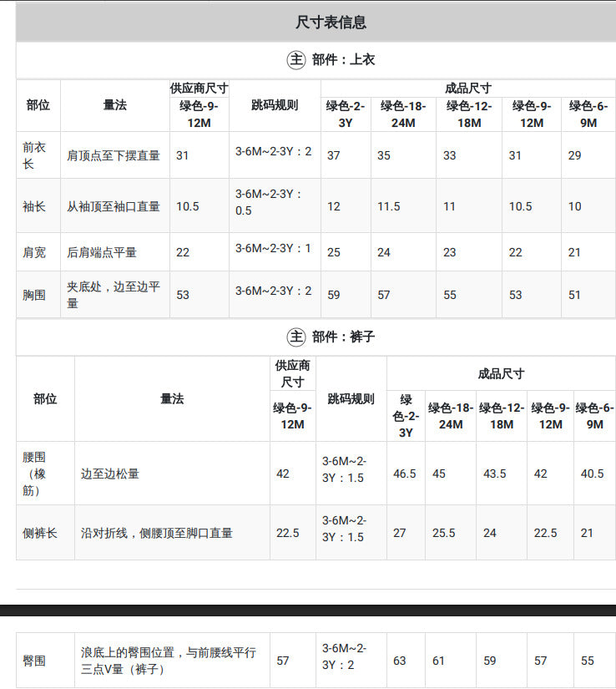Click the 部件：裤子 section title
616x689 pixels.
[343, 337]
